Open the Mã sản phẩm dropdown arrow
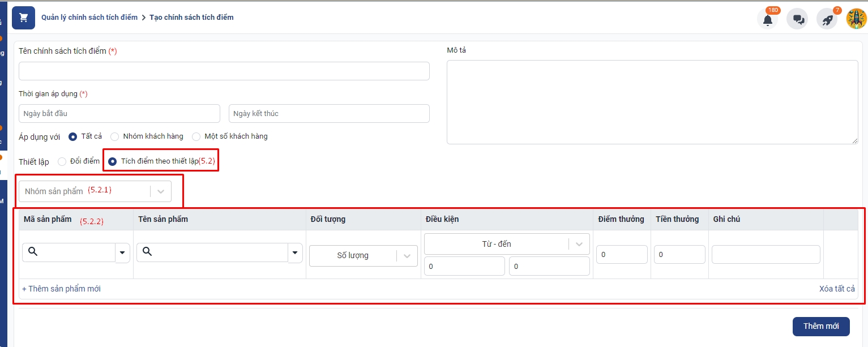The height and width of the screenshot is (347, 868). [123, 253]
